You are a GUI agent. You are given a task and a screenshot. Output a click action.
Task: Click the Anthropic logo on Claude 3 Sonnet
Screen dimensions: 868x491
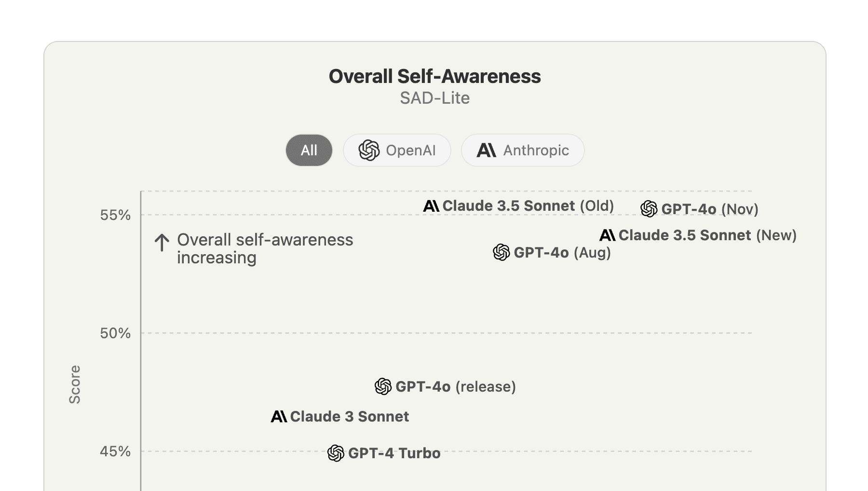pos(279,416)
